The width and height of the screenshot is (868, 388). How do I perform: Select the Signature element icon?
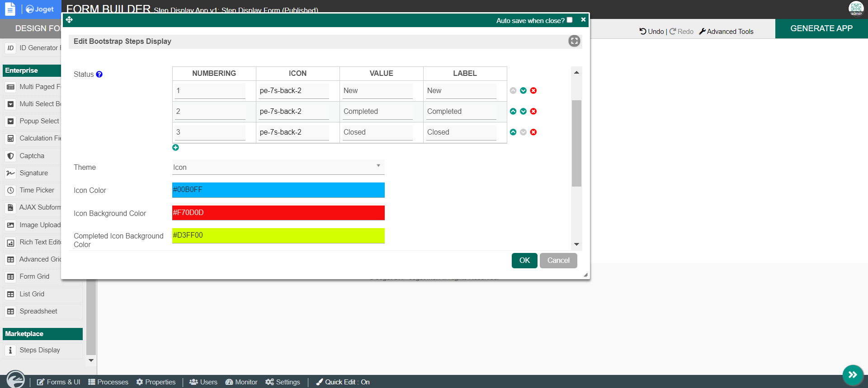[x=10, y=173]
